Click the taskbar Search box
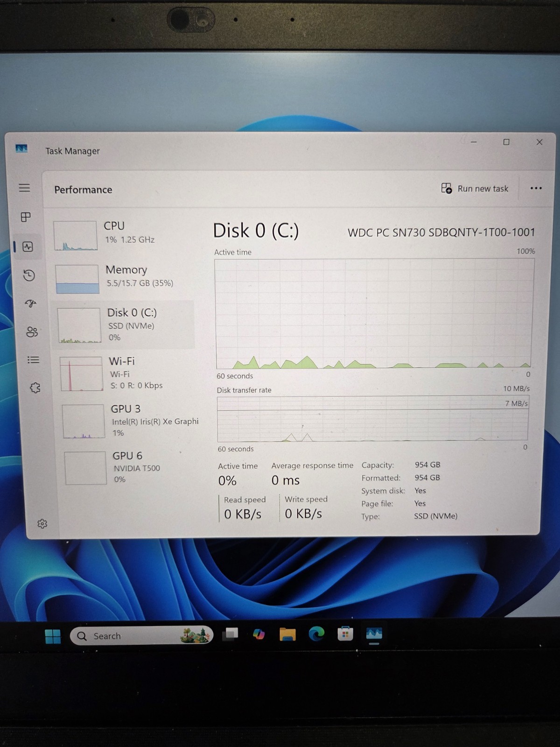This screenshot has width=560, height=747. tap(141, 635)
